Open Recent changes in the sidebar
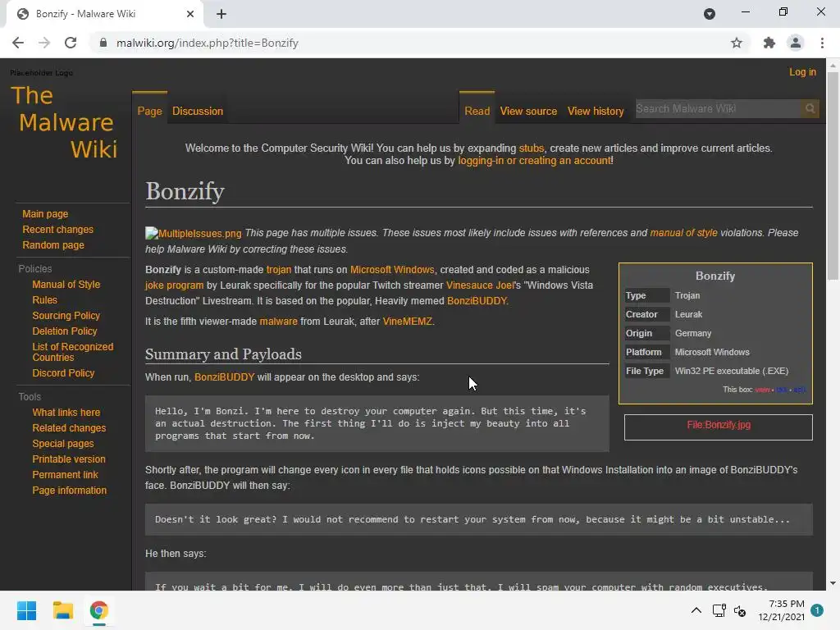The width and height of the screenshot is (840, 630). pos(58,230)
